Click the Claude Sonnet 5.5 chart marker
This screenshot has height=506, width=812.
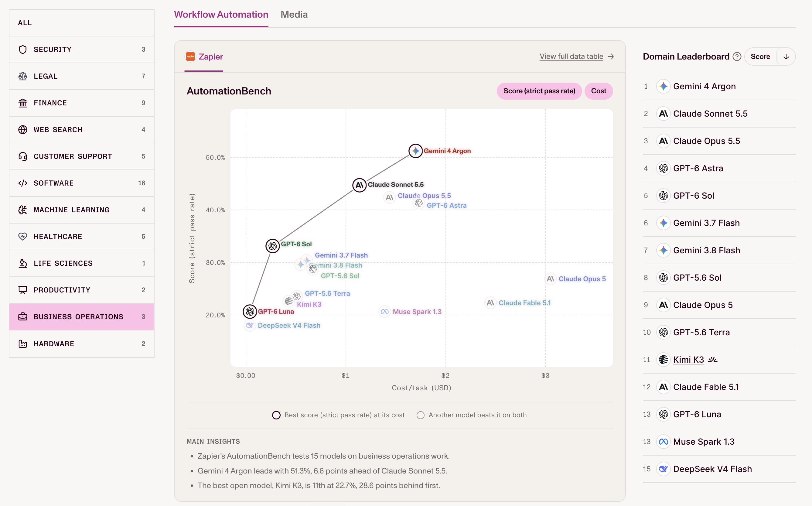point(359,185)
